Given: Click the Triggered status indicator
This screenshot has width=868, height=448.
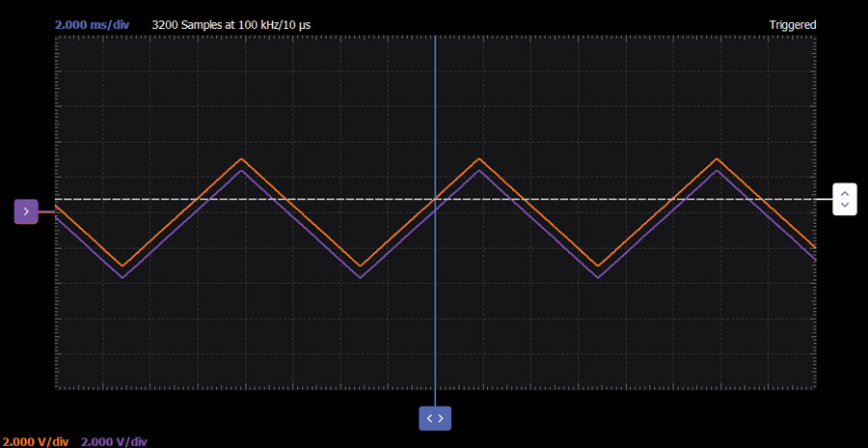Looking at the screenshot, I should [792, 24].
